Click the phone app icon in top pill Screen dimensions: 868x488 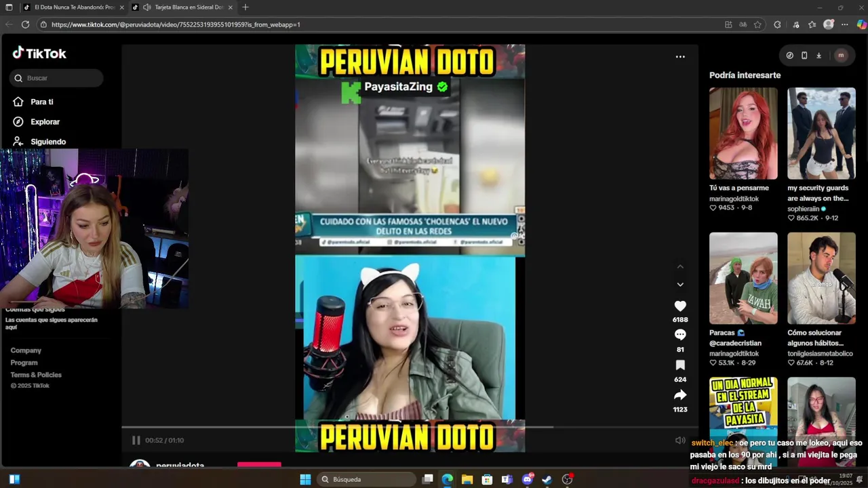pyautogui.click(x=804, y=56)
